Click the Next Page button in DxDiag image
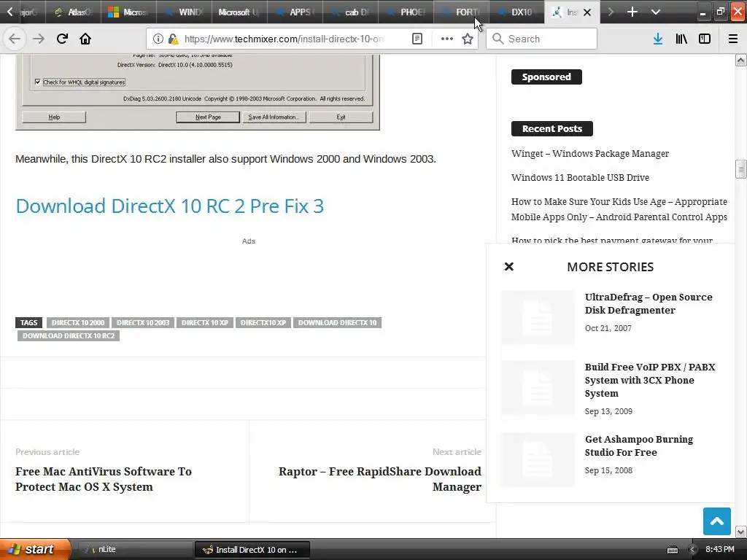The height and width of the screenshot is (560, 747). 208,117
